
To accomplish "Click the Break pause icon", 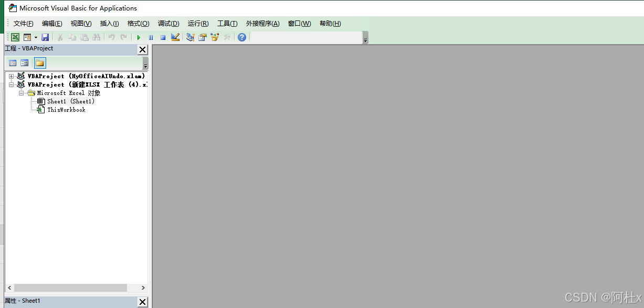I will pos(151,37).
